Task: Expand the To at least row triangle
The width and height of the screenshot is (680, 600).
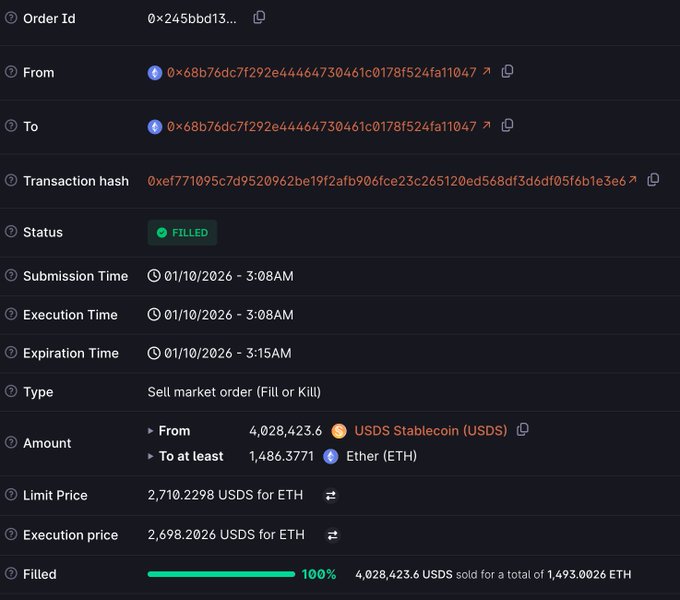Action: pyautogui.click(x=150, y=457)
